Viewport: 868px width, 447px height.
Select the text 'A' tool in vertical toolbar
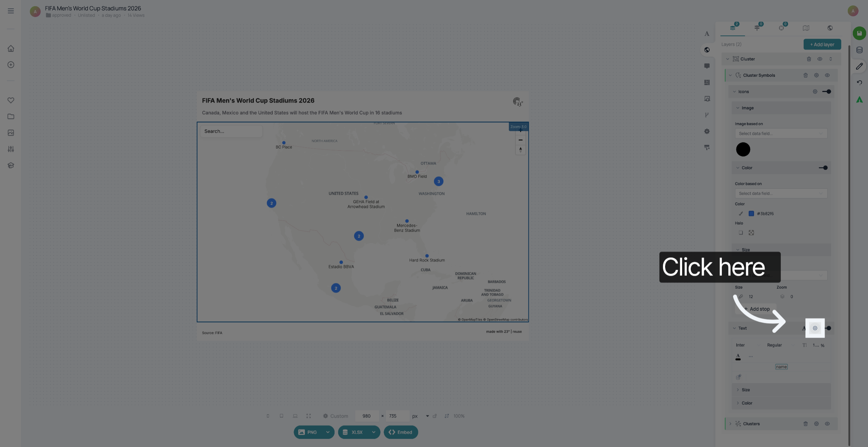coord(707,34)
